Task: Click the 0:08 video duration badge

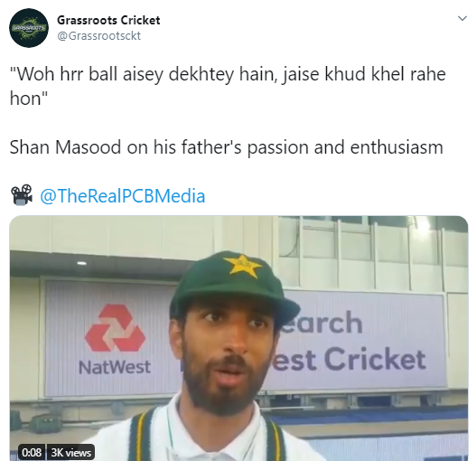Action: click(32, 453)
